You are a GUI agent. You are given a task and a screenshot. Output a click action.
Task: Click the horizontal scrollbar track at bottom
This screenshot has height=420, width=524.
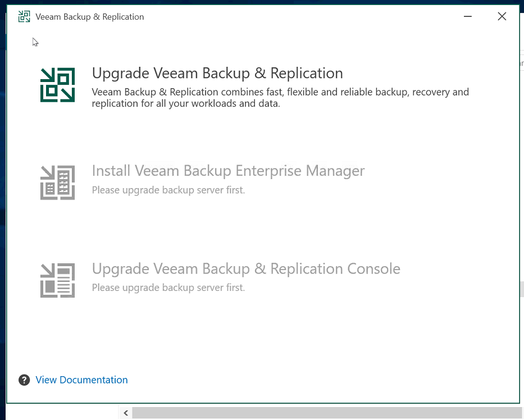327,413
